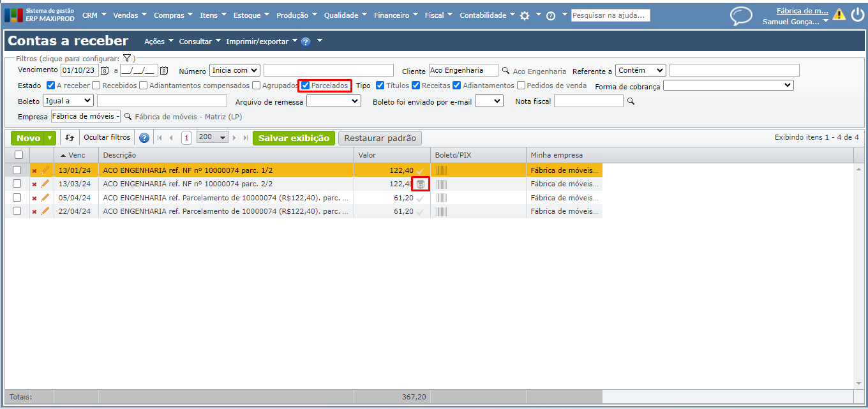This screenshot has height=409, width=868.
Task: Open the Vendas menu
Action: [x=130, y=15]
